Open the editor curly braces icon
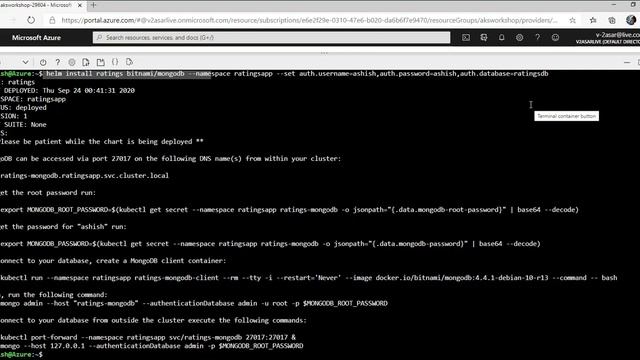Image resolution: width=640 pixels, height=360 pixels. point(115,62)
